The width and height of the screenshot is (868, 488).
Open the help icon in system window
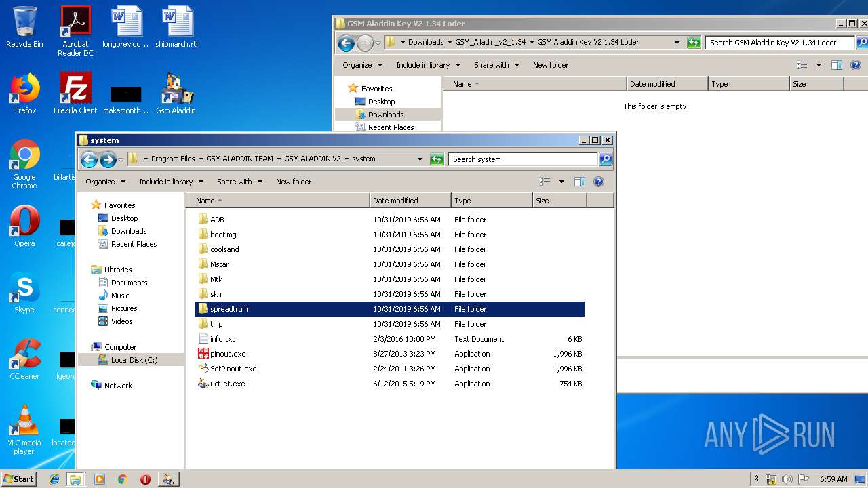tap(599, 182)
